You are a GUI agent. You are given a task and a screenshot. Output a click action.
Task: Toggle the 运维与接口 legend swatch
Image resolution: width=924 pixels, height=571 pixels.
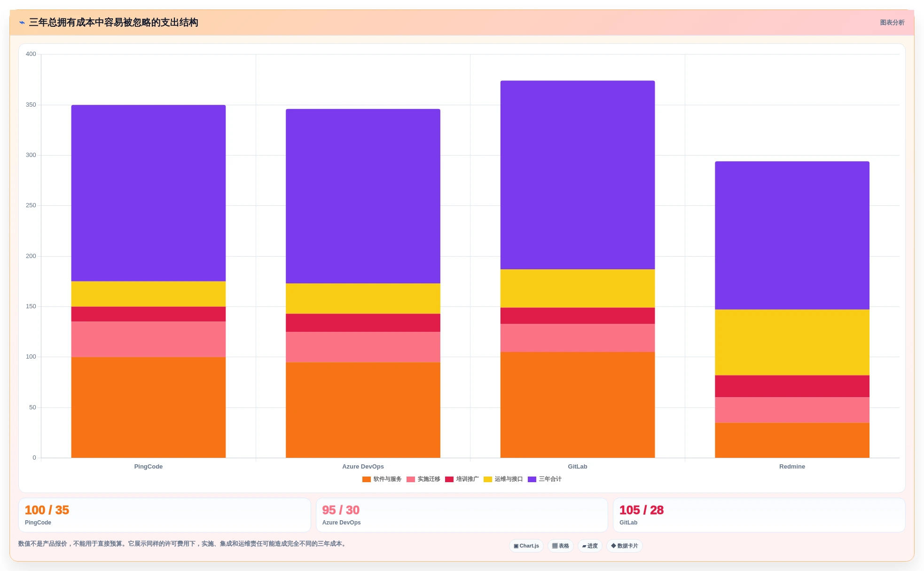(488, 479)
